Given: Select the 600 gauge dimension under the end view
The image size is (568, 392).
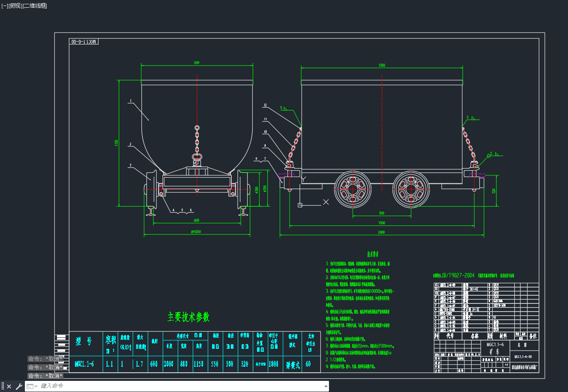Looking at the screenshot, I should 197,220.
